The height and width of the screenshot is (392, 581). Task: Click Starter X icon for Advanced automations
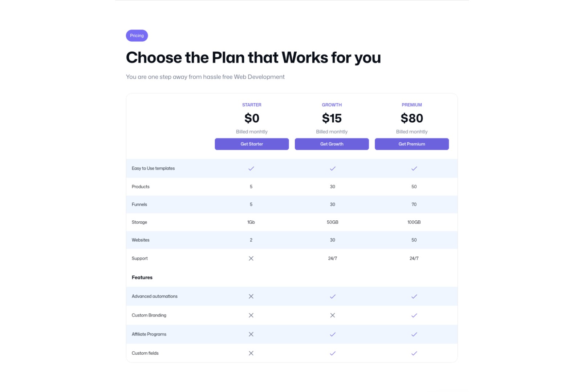pyautogui.click(x=251, y=297)
